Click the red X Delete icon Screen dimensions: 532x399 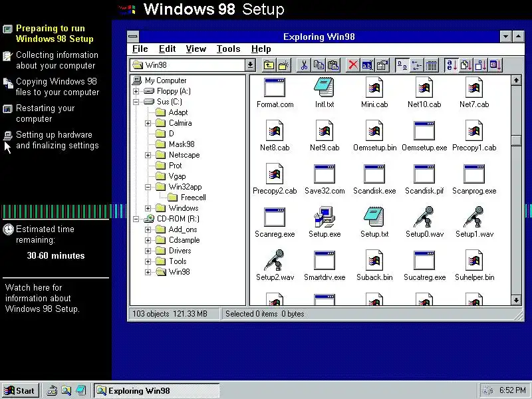(x=353, y=65)
